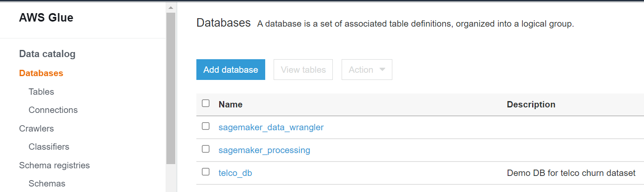Check the sagemaker_data_wrangler row checkbox
Screen dimensions: 644x192
(x=206, y=126)
